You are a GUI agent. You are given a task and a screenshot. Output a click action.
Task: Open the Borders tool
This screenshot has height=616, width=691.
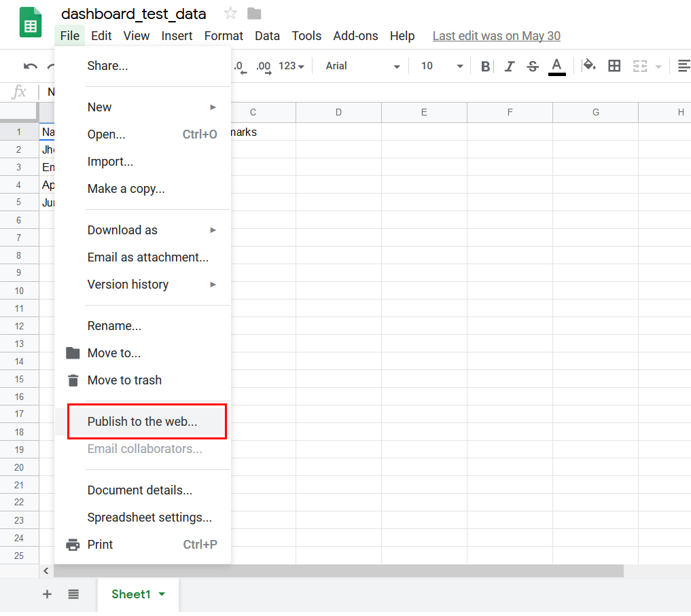tap(614, 66)
